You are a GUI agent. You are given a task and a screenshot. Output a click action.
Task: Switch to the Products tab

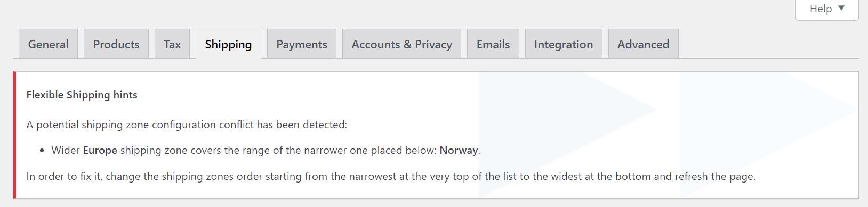click(x=116, y=44)
